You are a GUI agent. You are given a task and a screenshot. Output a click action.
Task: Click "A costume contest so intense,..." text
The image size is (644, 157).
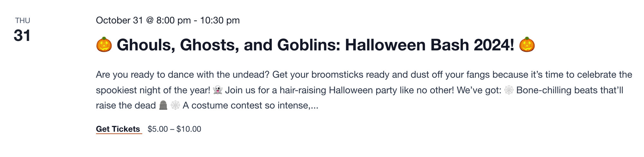coord(251,105)
